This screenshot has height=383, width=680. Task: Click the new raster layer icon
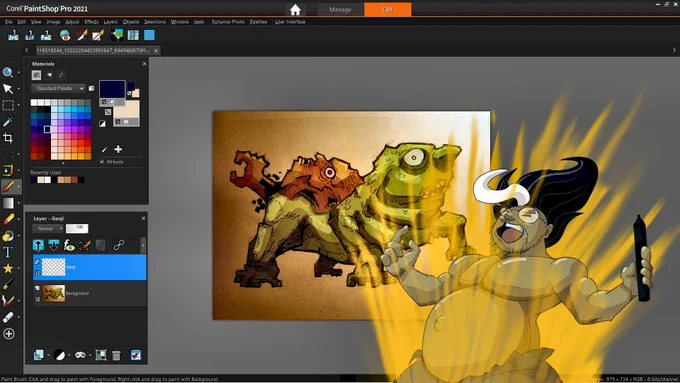(39, 355)
